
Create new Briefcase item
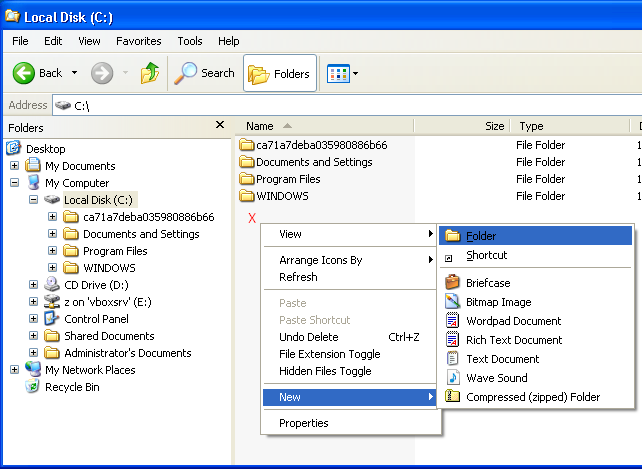click(535, 283)
